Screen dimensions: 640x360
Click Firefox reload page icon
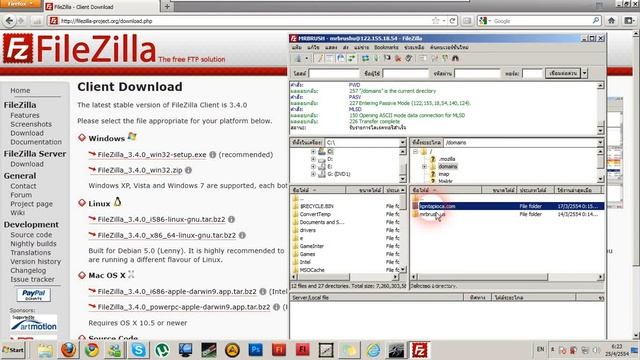click(x=452, y=21)
